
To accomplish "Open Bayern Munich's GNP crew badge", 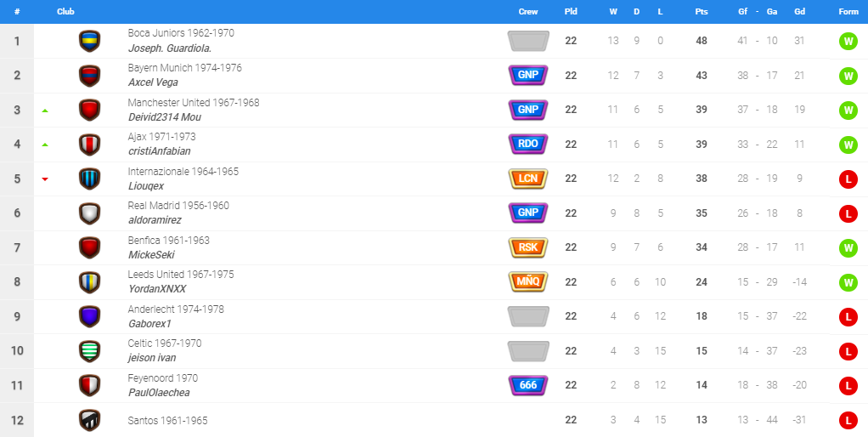I will [x=528, y=75].
